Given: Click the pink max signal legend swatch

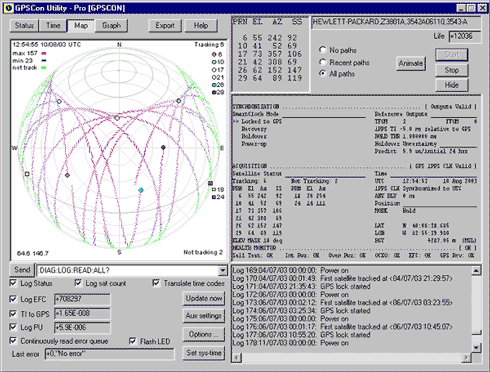Looking at the screenshot, I should coord(44,53).
